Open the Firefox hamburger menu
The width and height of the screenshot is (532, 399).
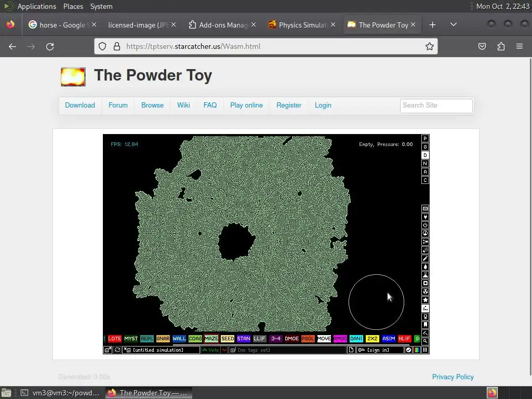pos(520,46)
